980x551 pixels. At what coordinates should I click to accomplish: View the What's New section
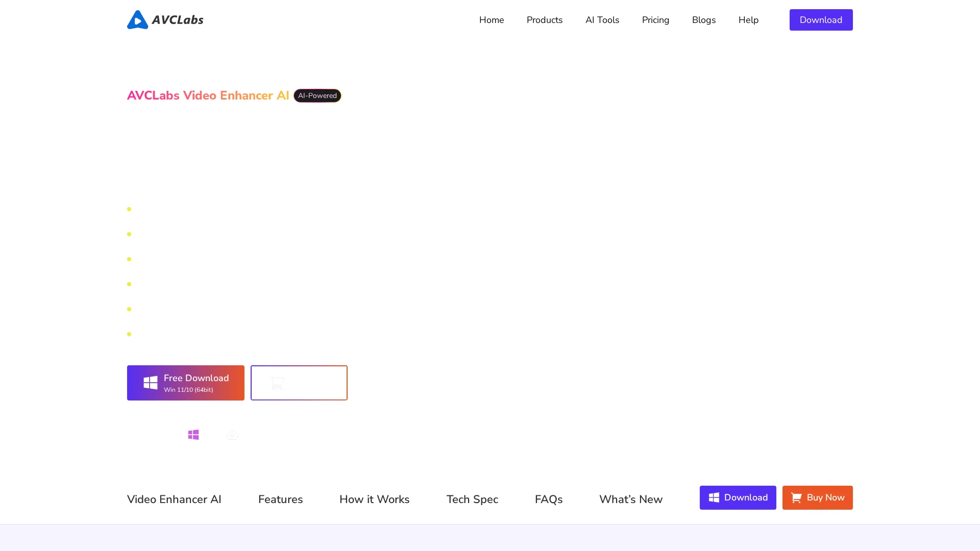(630, 499)
